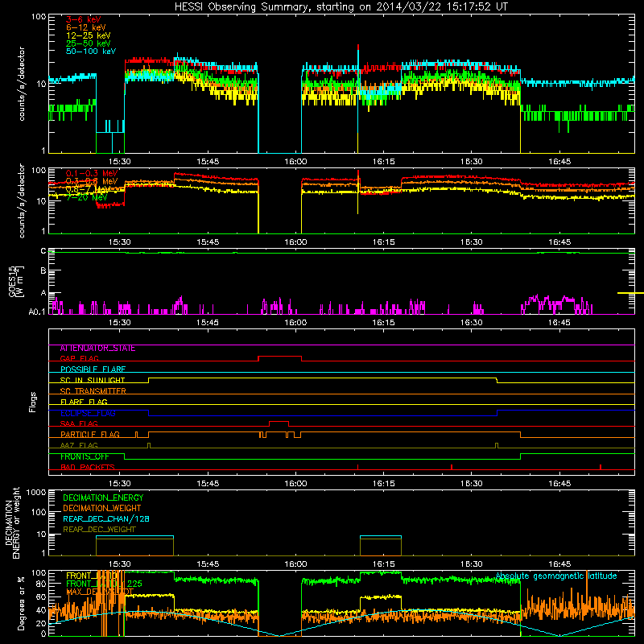The width and height of the screenshot is (644, 644).
Task: Click the B tick label on GOES panel
Action: [x=43, y=271]
